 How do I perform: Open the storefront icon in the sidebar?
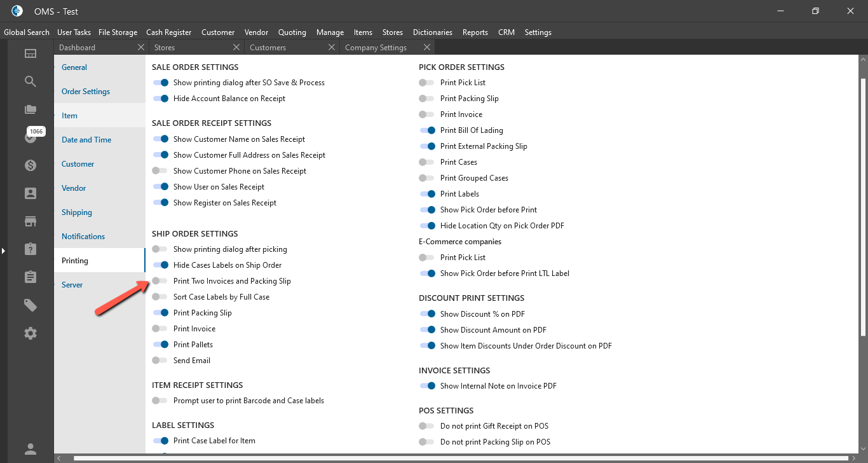click(x=31, y=221)
